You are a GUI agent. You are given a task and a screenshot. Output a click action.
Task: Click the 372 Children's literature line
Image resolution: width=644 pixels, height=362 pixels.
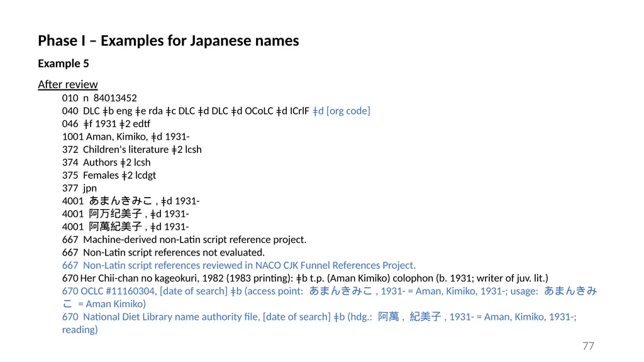point(132,149)
